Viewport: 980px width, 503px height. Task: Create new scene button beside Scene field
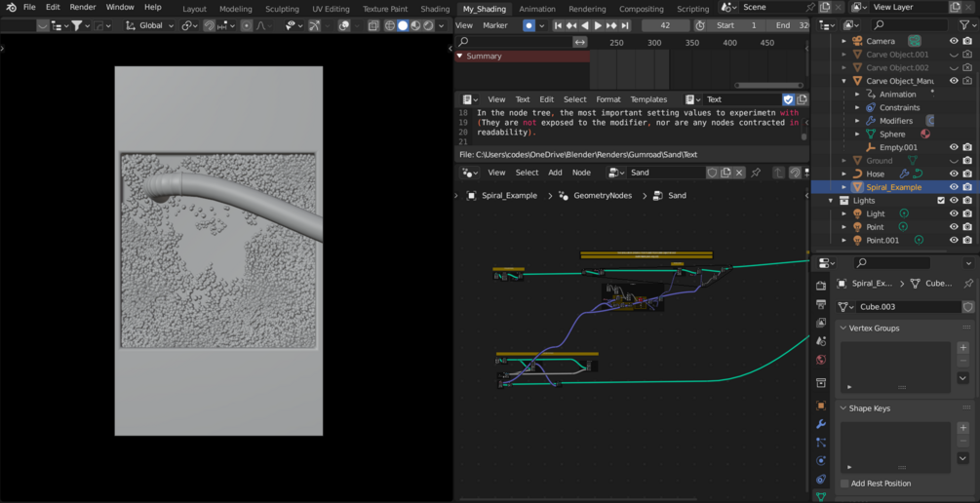(x=825, y=7)
